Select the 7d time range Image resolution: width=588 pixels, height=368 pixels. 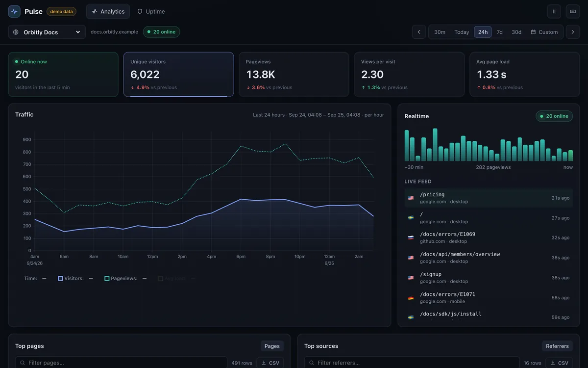pyautogui.click(x=499, y=32)
